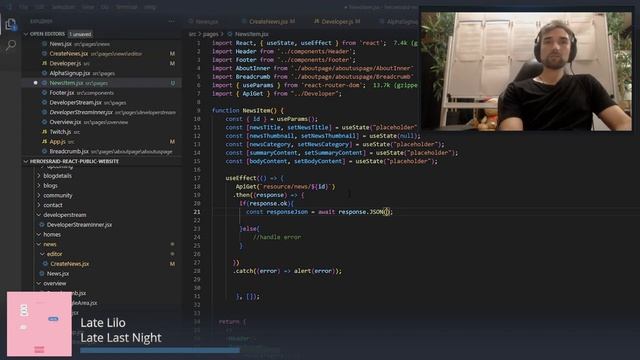Collapse the Open Editors section
This screenshot has height=360, width=640.
click(26, 34)
